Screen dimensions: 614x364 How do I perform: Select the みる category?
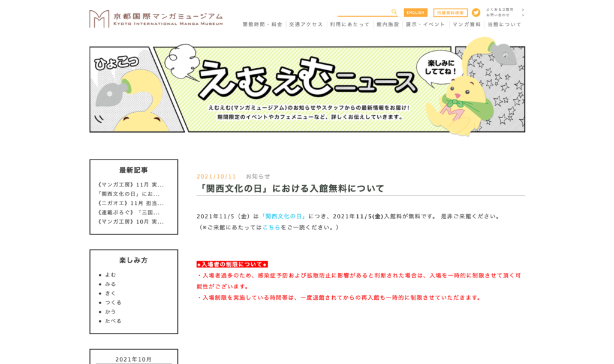tap(110, 284)
